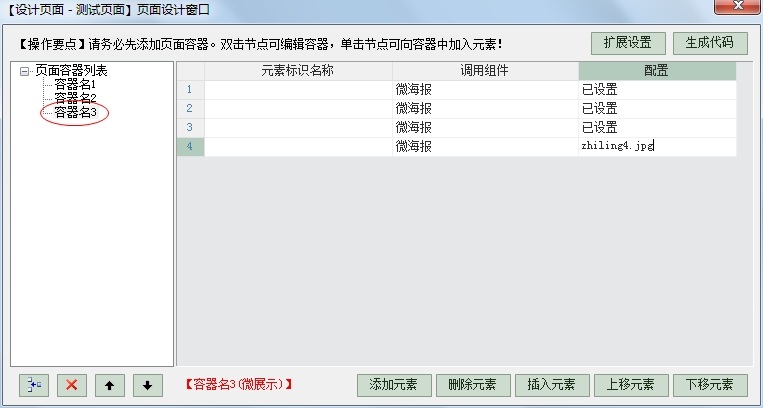Click the red X delete container button

click(x=72, y=385)
